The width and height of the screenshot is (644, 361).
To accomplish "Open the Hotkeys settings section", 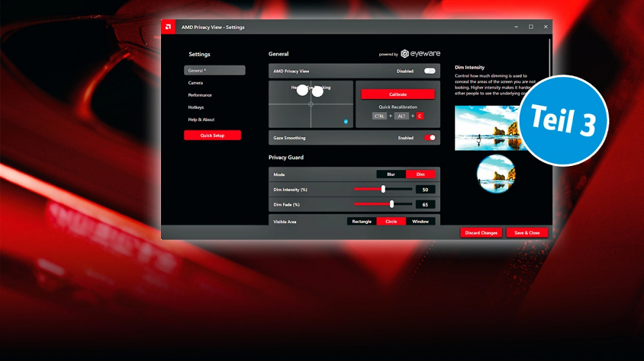I will pyautogui.click(x=196, y=107).
